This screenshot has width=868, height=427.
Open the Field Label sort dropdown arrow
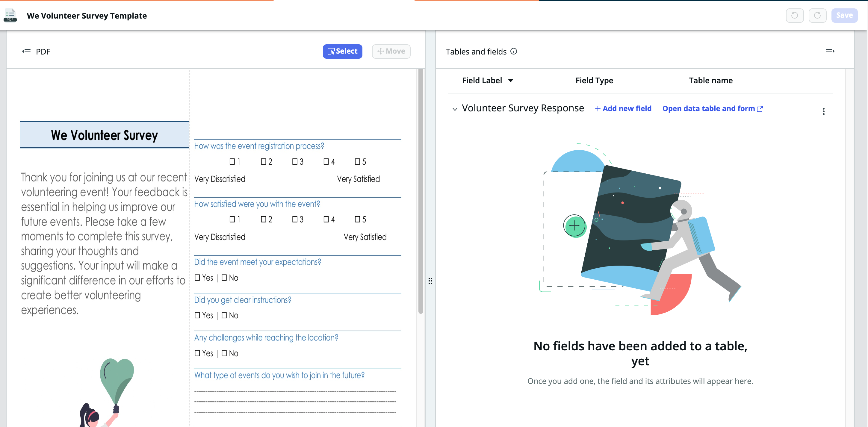[510, 81]
